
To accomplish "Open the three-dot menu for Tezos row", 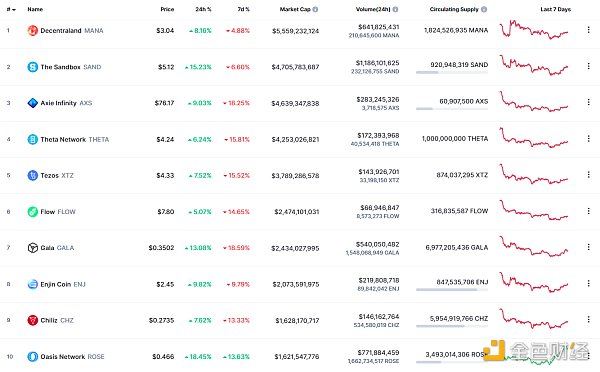I will pyautogui.click(x=589, y=175).
